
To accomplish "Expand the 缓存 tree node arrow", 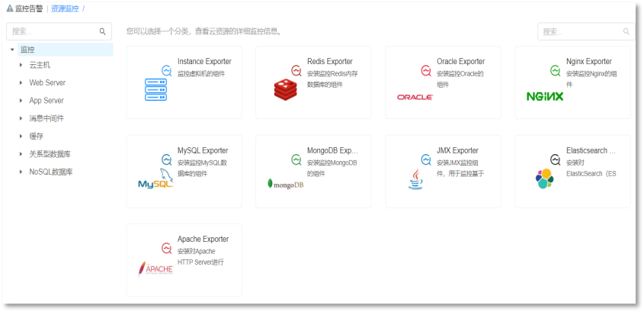I will 21,136.
